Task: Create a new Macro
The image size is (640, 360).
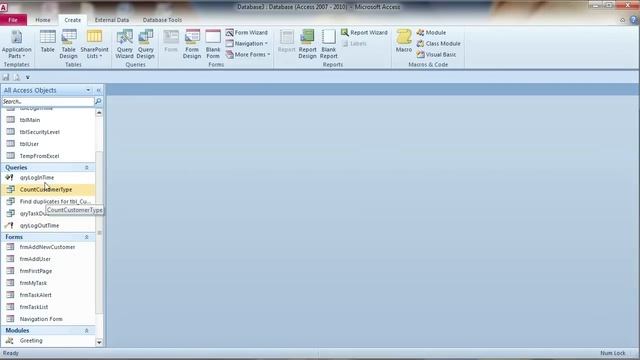Action: (404, 41)
